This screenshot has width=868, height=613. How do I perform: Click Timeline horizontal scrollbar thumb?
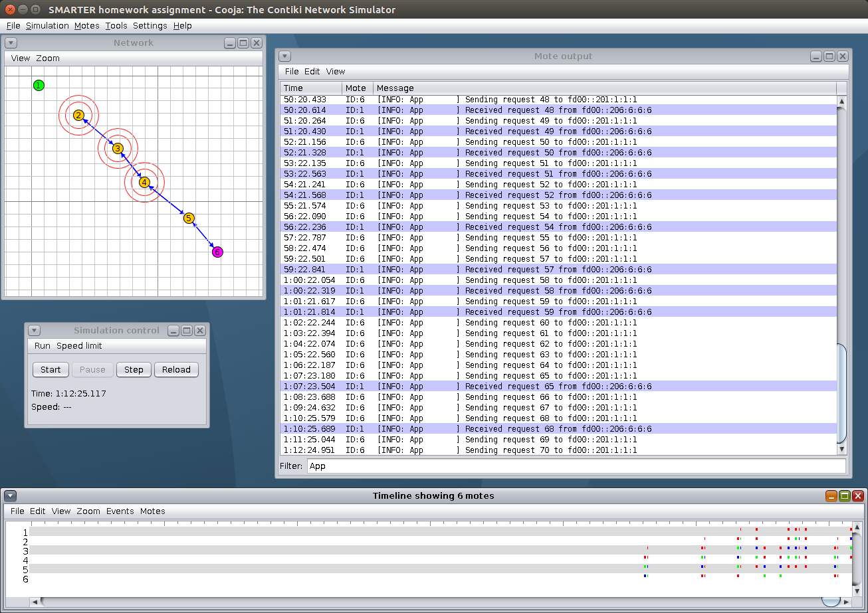coord(831,602)
